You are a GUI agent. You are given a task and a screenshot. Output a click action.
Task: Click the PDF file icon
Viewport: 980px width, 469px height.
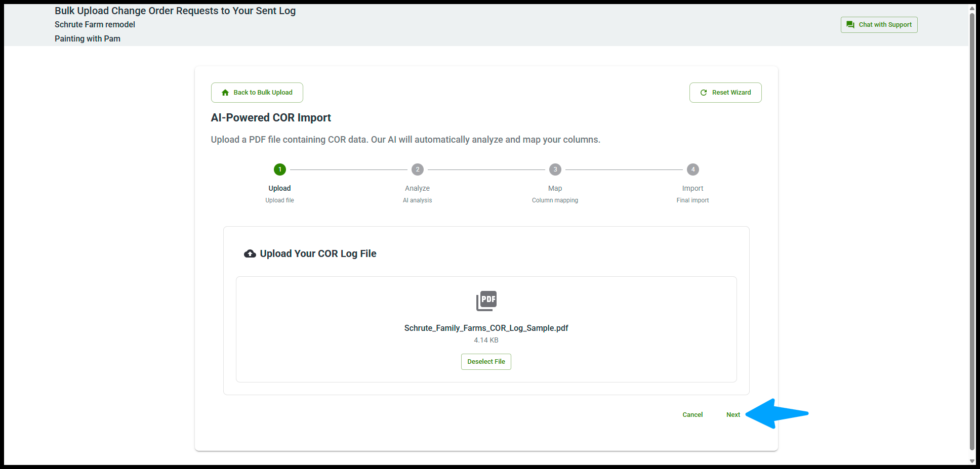(x=486, y=301)
